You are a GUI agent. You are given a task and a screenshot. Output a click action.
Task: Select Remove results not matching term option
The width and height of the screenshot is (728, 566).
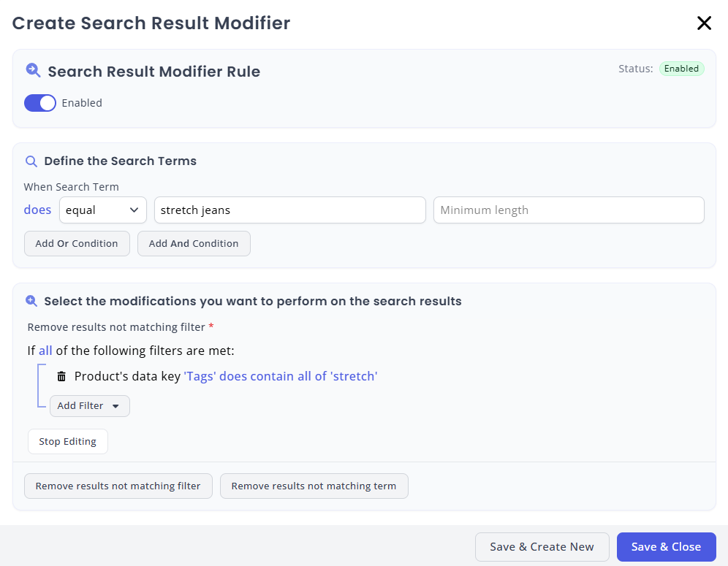[314, 486]
